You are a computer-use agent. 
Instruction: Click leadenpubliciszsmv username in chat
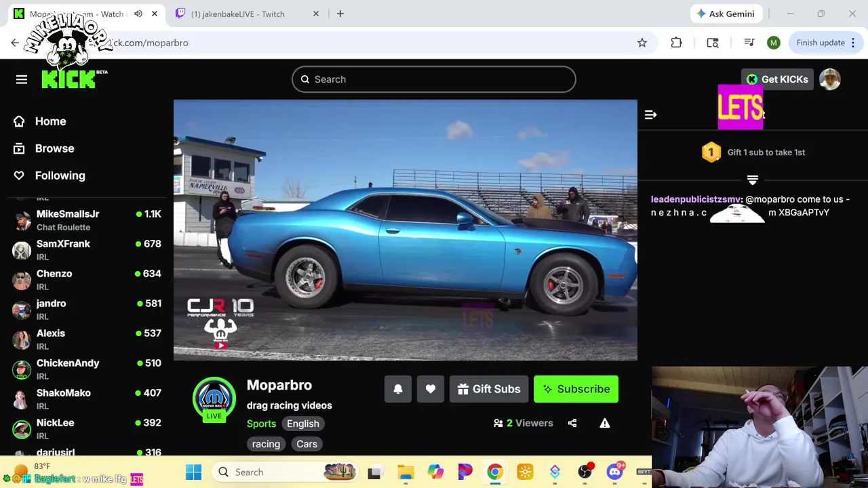point(696,199)
